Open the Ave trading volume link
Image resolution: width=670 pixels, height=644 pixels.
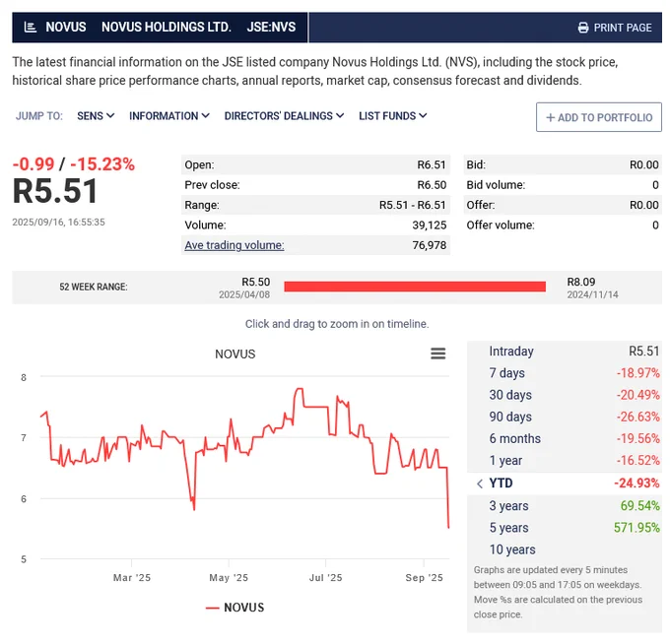tap(234, 245)
